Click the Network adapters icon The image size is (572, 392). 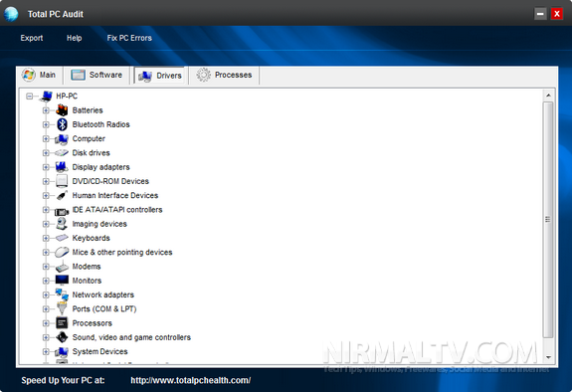62,294
